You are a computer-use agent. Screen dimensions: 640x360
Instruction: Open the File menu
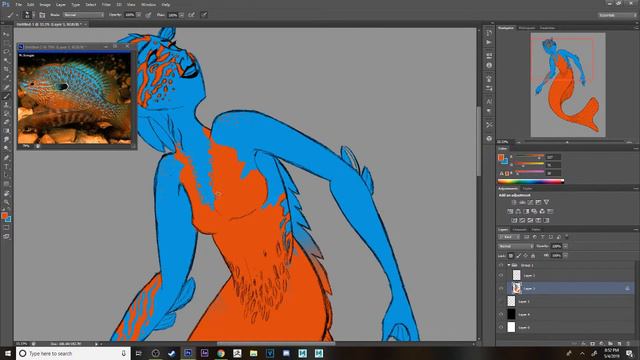coord(18,4)
